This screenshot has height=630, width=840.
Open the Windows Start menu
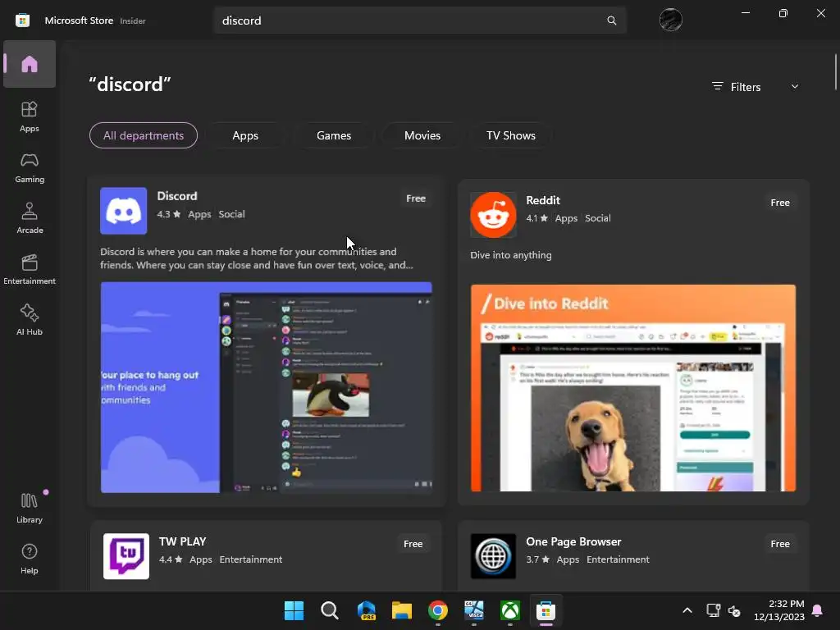[x=294, y=610]
